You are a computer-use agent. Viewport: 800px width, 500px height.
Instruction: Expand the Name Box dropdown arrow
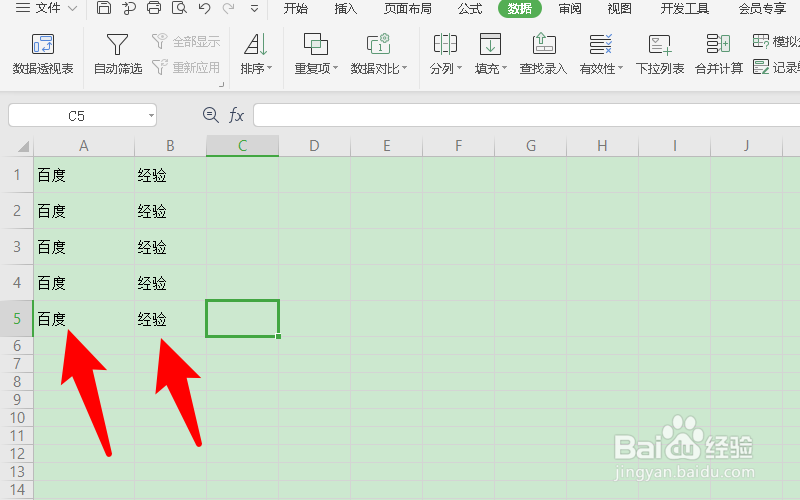click(151, 116)
